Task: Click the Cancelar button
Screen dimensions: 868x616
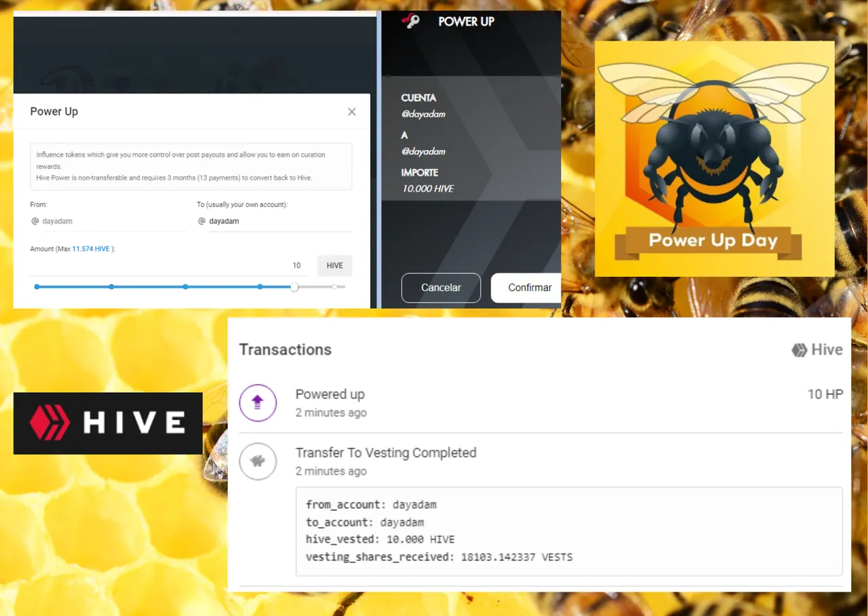Action: tap(441, 288)
